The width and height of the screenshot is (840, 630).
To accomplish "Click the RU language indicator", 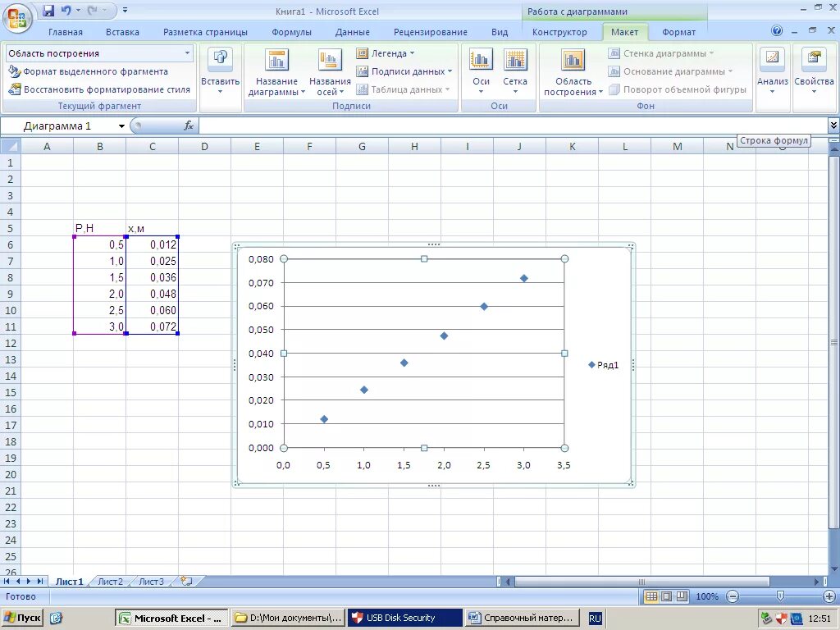I will click(595, 619).
